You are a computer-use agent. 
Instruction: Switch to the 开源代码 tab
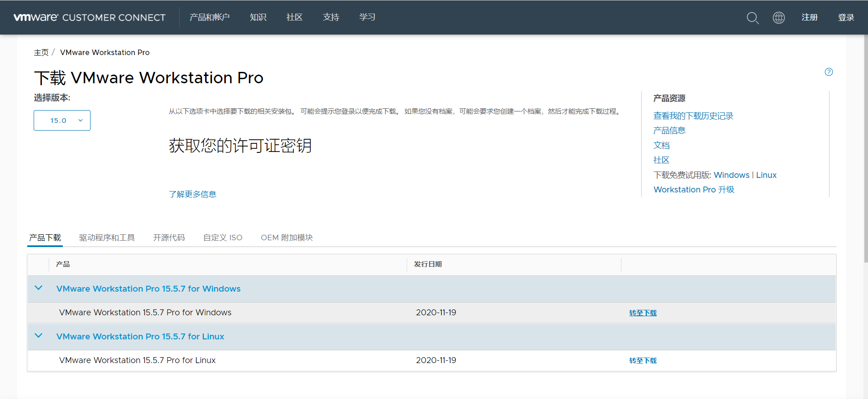click(169, 237)
